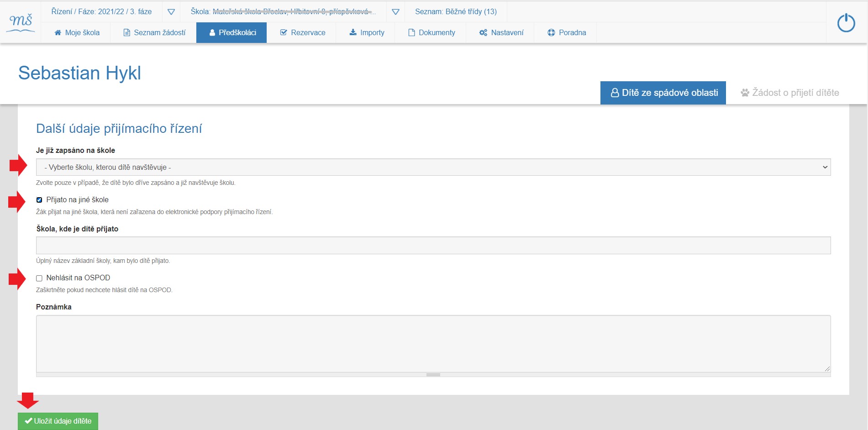Click hint Zaškrtněte pokud nechcete hlásit dítě na OSPOD
The image size is (868, 430).
click(104, 290)
